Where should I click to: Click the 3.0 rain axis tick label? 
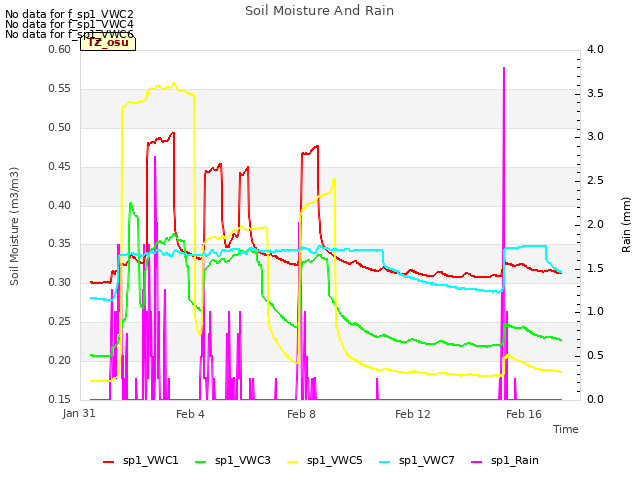[x=595, y=137]
